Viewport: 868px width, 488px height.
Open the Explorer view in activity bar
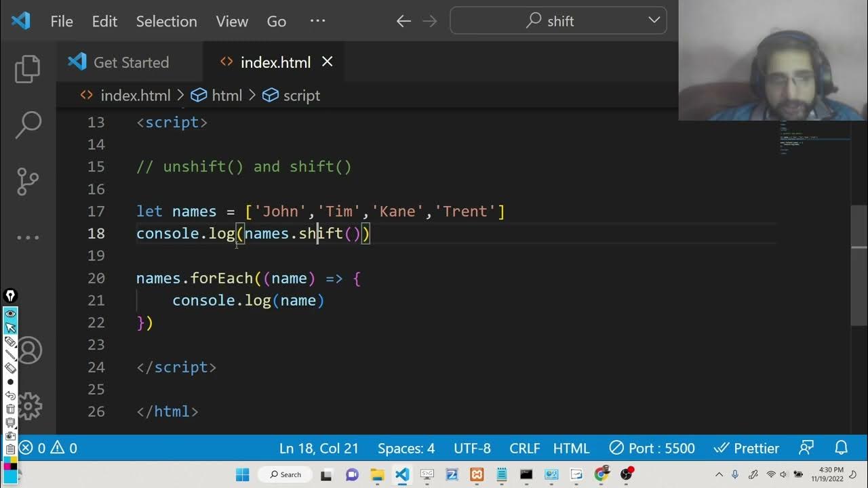[x=28, y=70]
